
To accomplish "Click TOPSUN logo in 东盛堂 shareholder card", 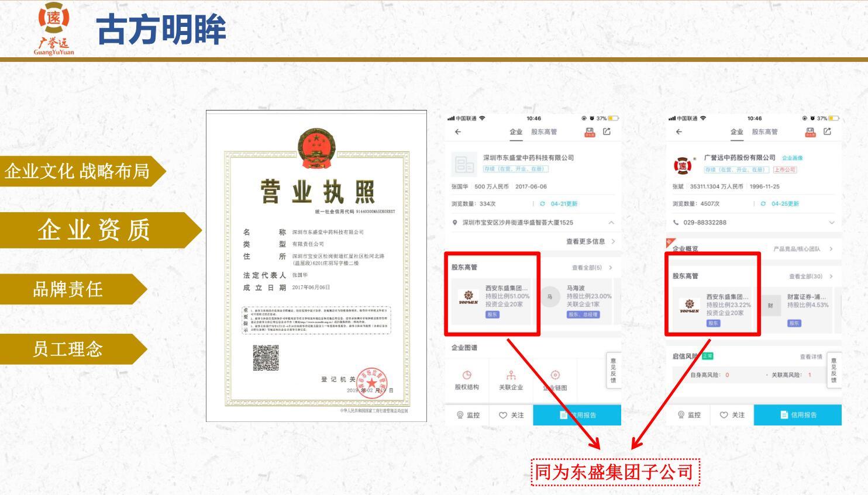I will pos(468,297).
